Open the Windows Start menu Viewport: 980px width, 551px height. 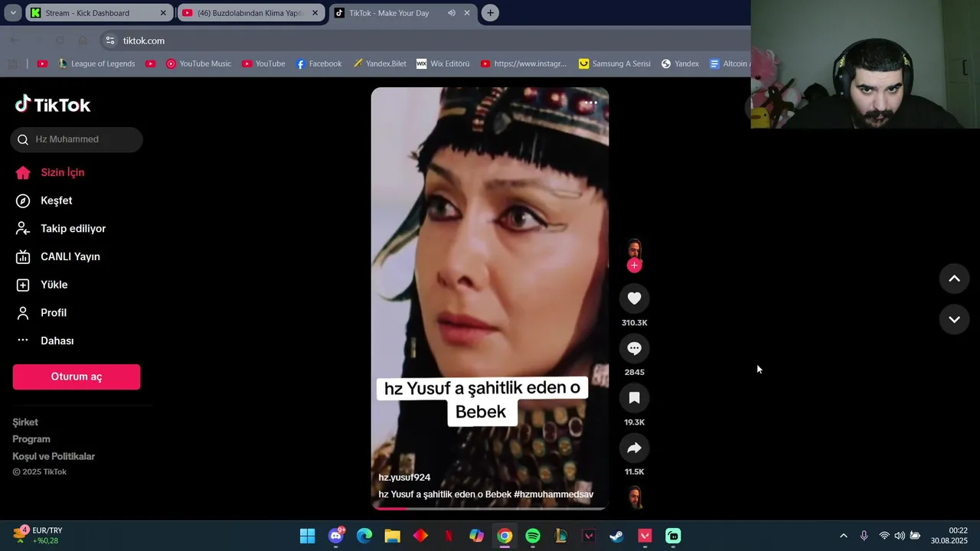tap(307, 536)
